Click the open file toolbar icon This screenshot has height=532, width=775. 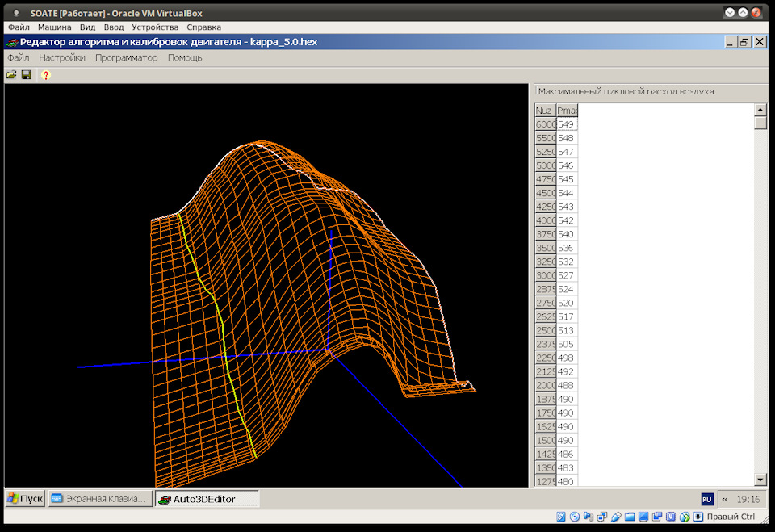pyautogui.click(x=11, y=75)
